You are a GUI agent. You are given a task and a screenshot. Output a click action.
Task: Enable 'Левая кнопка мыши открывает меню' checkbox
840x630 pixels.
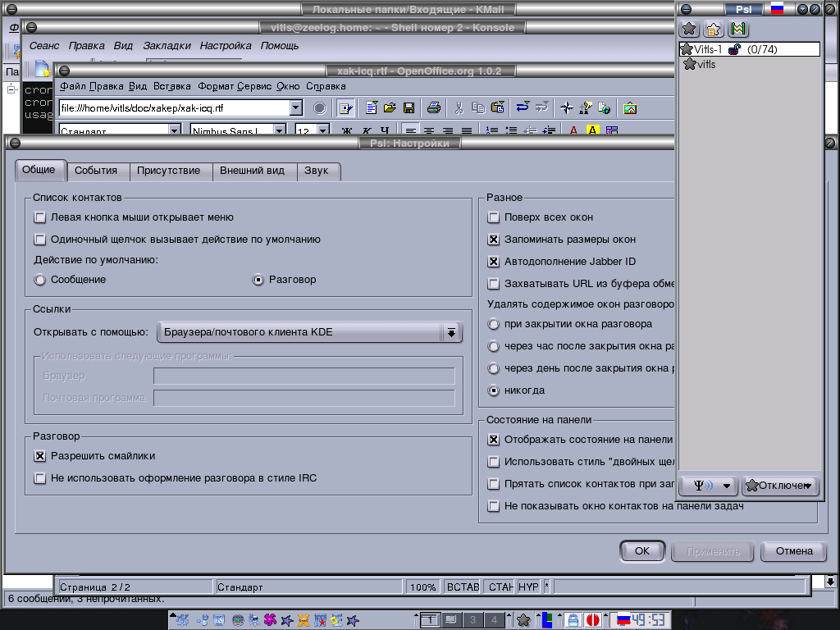click(39, 217)
